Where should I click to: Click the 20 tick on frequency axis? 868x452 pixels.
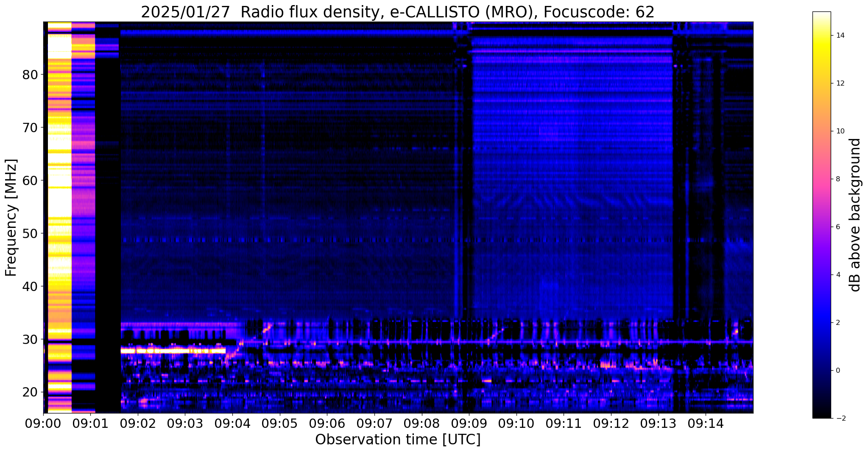click(x=31, y=392)
